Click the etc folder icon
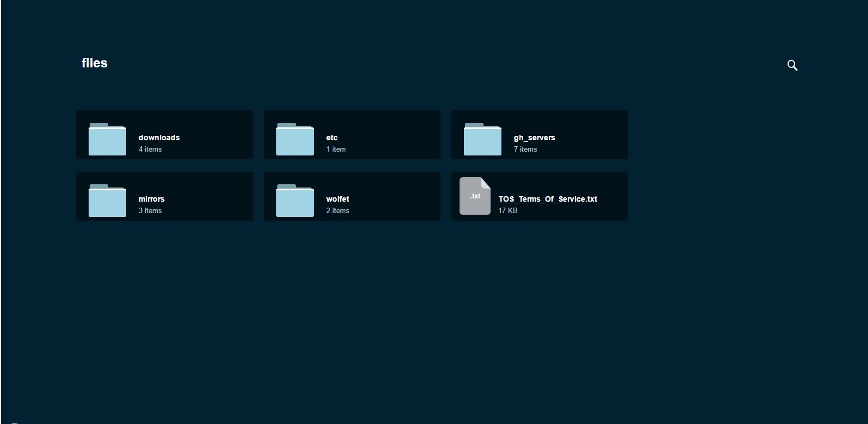The height and width of the screenshot is (424, 868). (295, 140)
